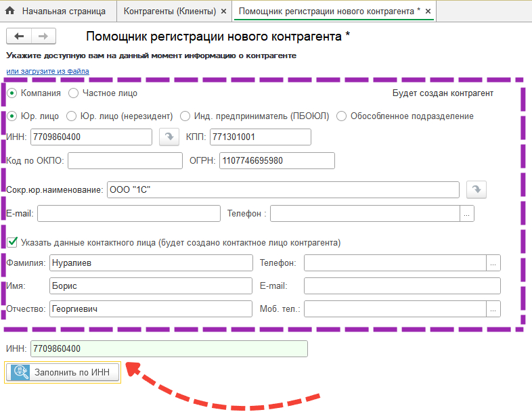Image resolution: width=532 pixels, height=412 pixels.
Task: Click the Будет создан контрагент label
Action: point(443,93)
